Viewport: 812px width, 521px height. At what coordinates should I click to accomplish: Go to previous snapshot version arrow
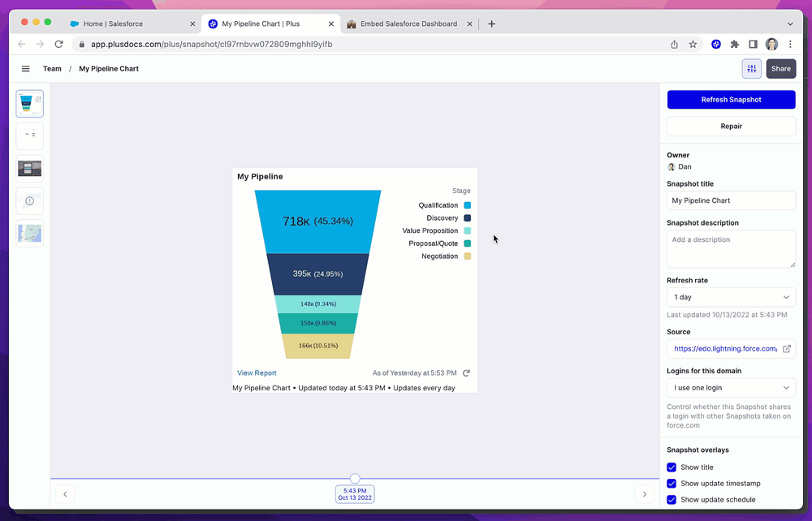point(65,494)
